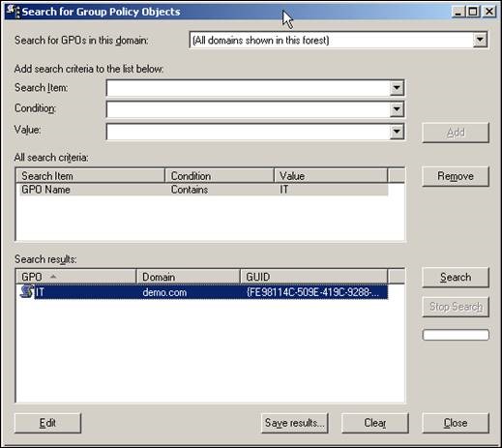Expand the Condition dropdown
This screenshot has width=502, height=448.
[397, 109]
